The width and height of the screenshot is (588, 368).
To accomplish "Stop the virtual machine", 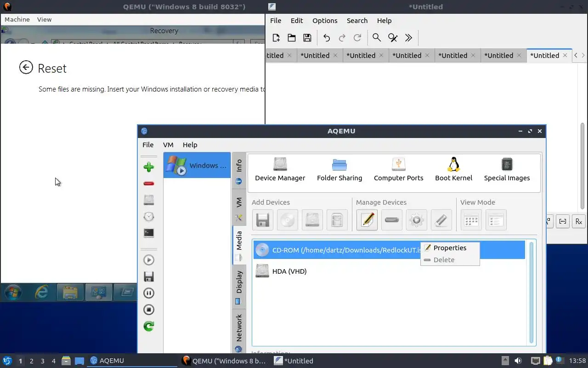I will (148, 310).
